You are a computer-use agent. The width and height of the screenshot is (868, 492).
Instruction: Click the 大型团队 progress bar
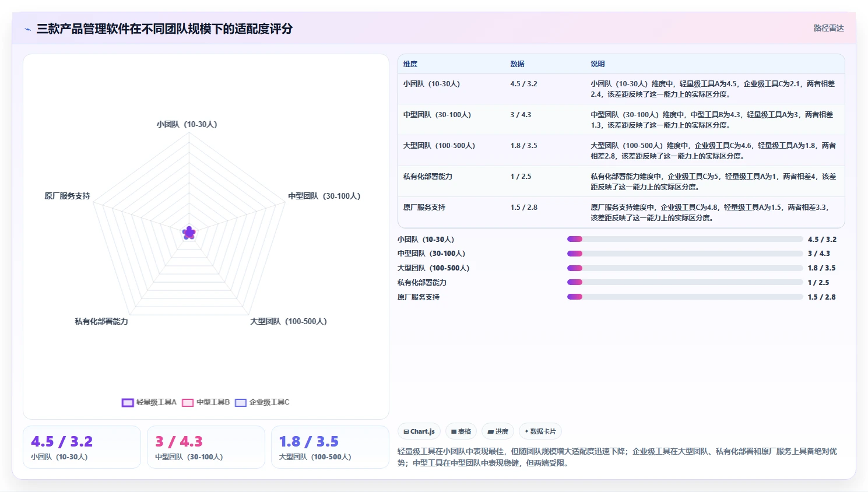coord(685,268)
